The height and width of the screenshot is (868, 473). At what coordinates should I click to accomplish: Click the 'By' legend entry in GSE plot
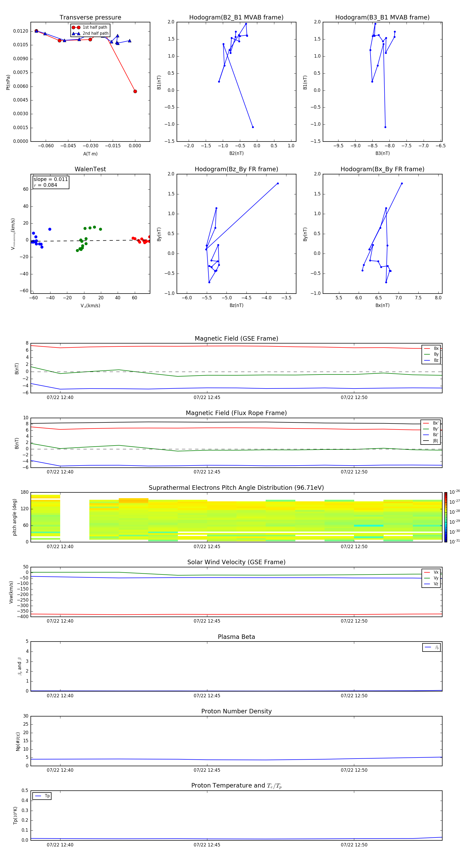click(431, 354)
